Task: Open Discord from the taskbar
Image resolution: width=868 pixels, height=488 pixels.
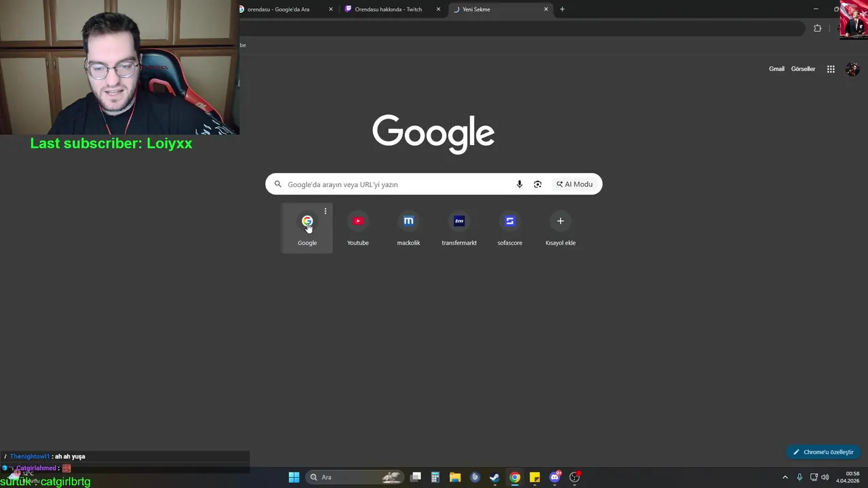Action: (555, 477)
